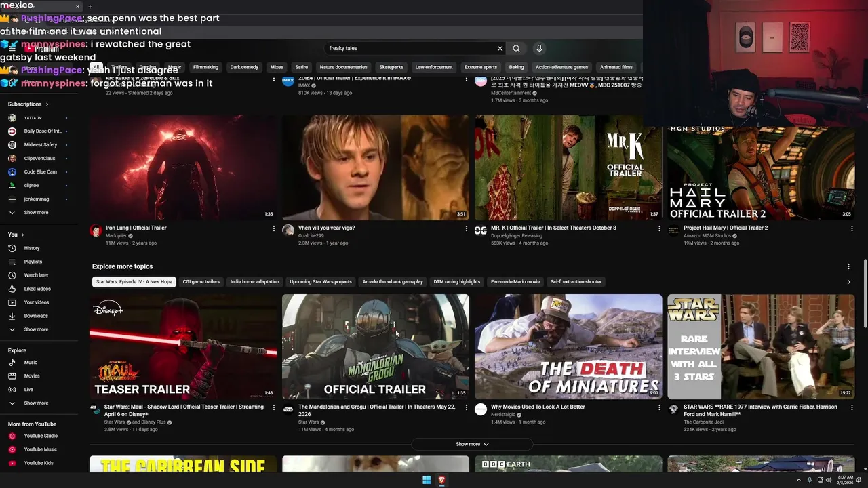Expand 'Show more' below Star Wars videos
The width and height of the screenshot is (868, 488).
click(472, 444)
